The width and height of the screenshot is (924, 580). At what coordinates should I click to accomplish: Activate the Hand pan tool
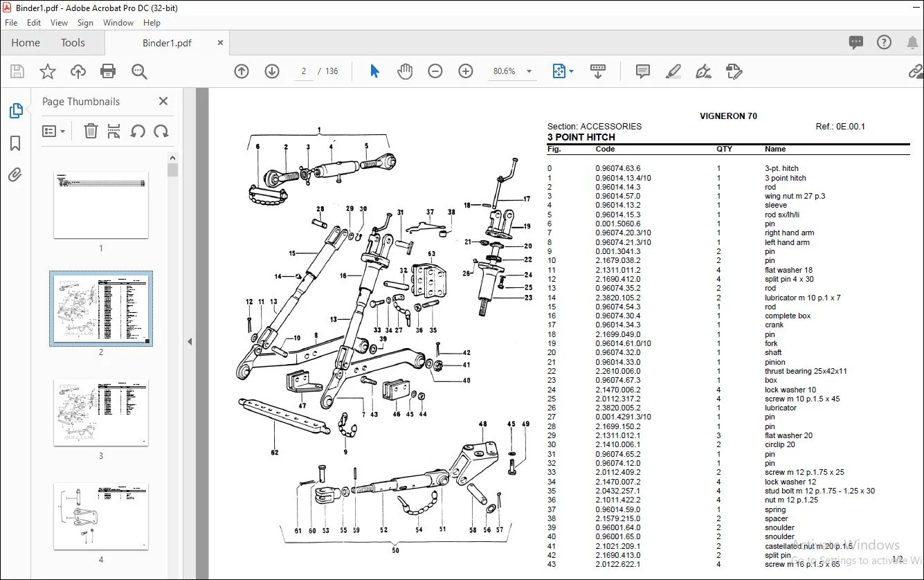click(x=404, y=71)
